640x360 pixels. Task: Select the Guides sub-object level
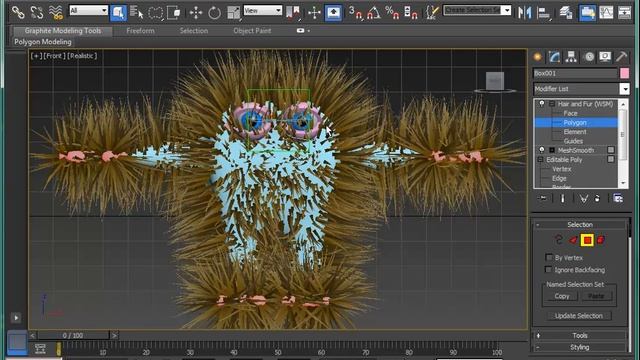point(573,141)
